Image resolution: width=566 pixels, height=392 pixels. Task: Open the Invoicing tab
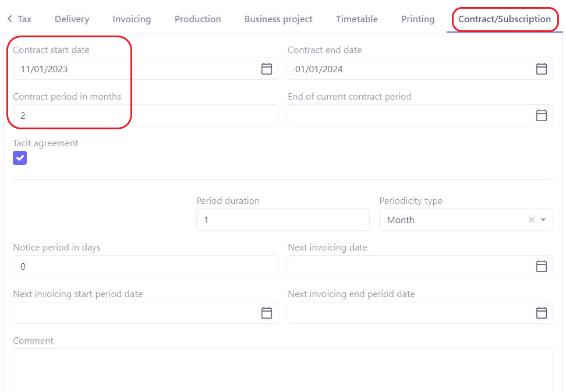(x=132, y=19)
